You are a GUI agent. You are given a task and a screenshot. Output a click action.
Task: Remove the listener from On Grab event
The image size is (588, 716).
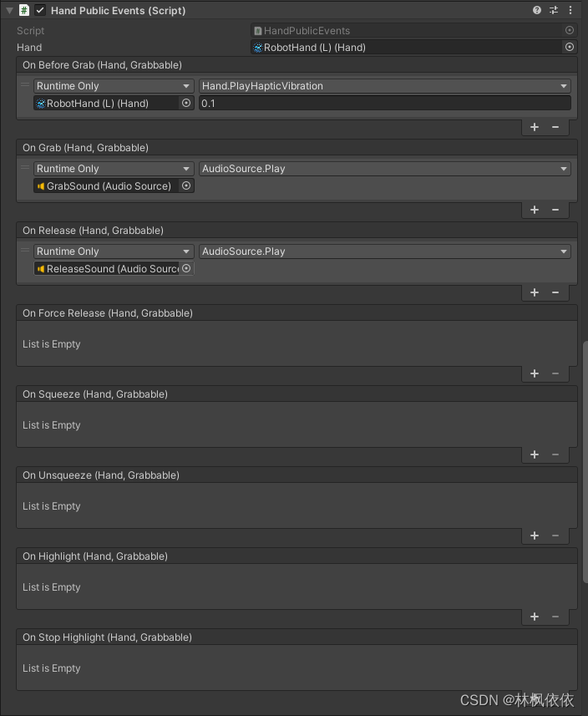[555, 210]
